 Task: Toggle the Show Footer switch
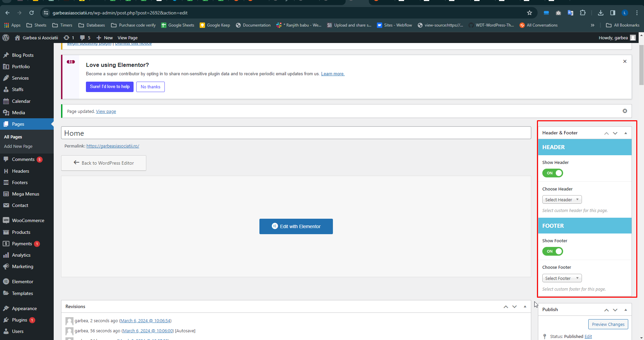(x=552, y=251)
